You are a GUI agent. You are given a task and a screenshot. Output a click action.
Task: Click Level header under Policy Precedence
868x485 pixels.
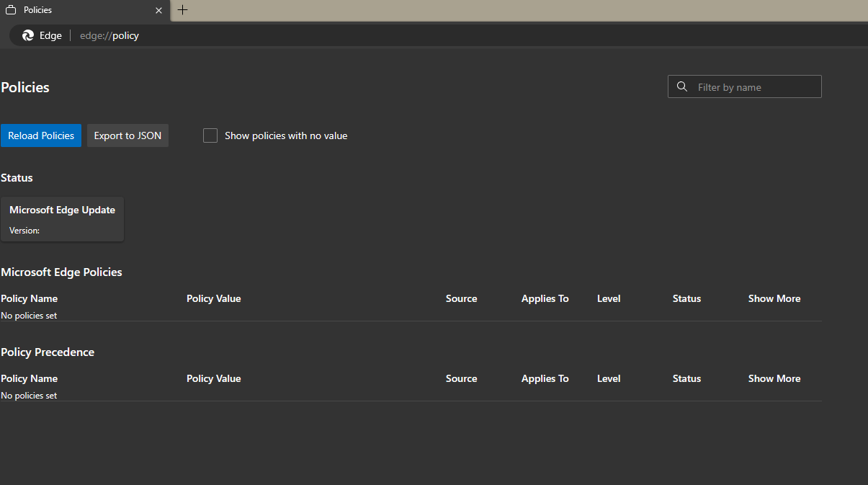point(609,378)
